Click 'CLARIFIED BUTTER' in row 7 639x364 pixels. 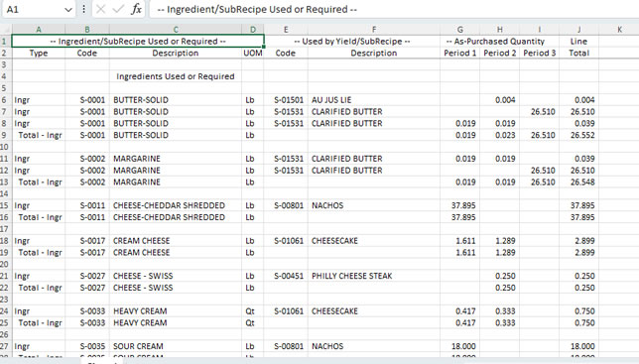(374, 112)
